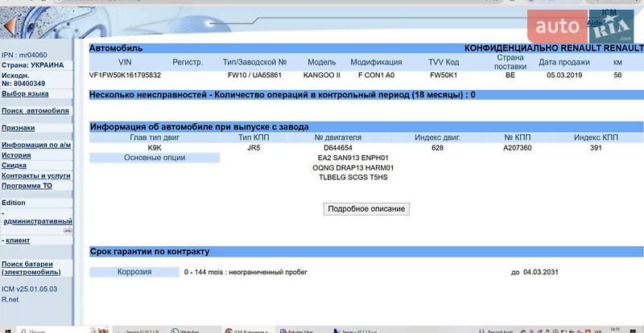This screenshot has width=644, height=333.
Task: Click the Основные опции label
Action: [155, 158]
